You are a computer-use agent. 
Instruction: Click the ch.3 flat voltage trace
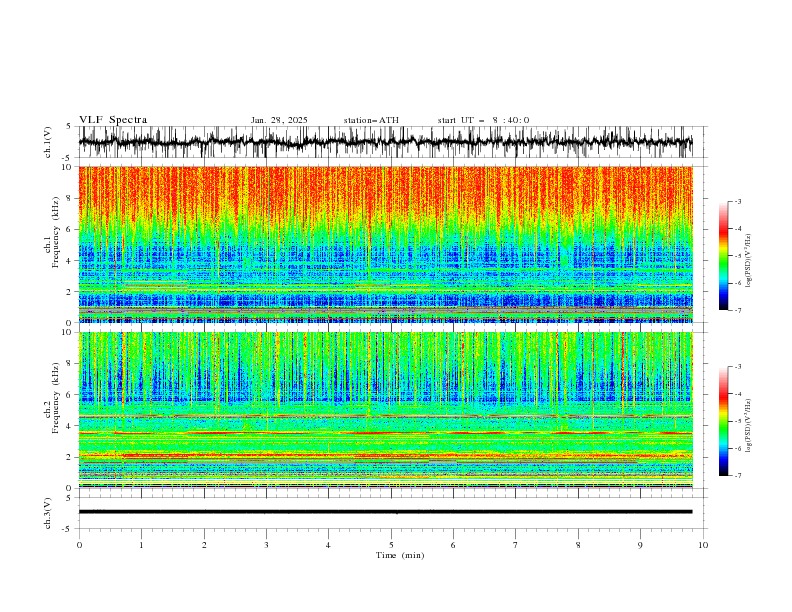tap(385, 512)
